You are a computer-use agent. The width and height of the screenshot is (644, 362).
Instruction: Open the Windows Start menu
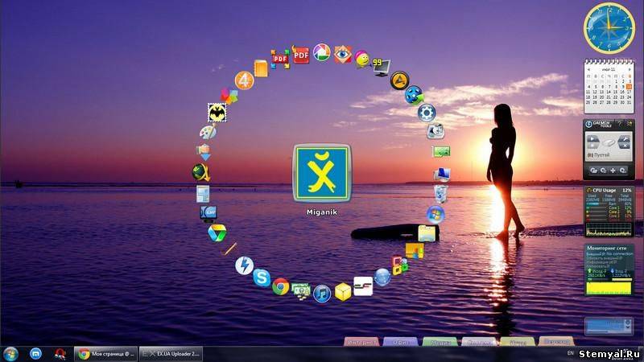[10, 354]
